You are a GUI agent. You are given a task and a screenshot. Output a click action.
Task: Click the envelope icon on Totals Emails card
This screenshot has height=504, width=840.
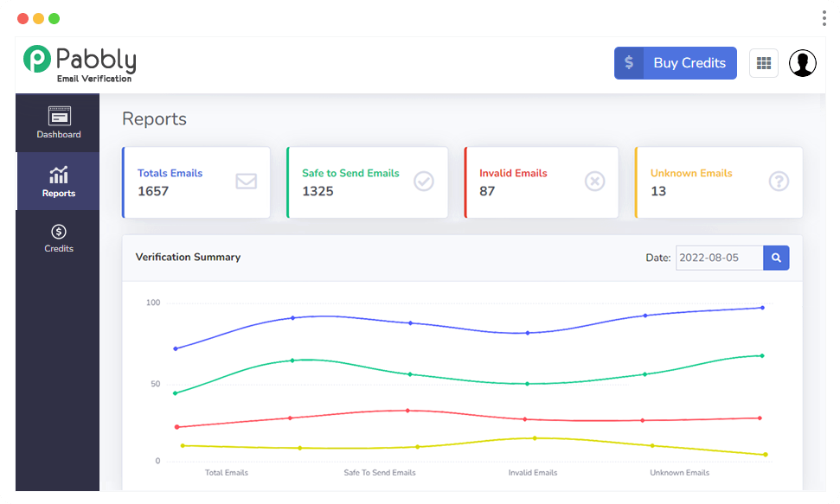[246, 182]
